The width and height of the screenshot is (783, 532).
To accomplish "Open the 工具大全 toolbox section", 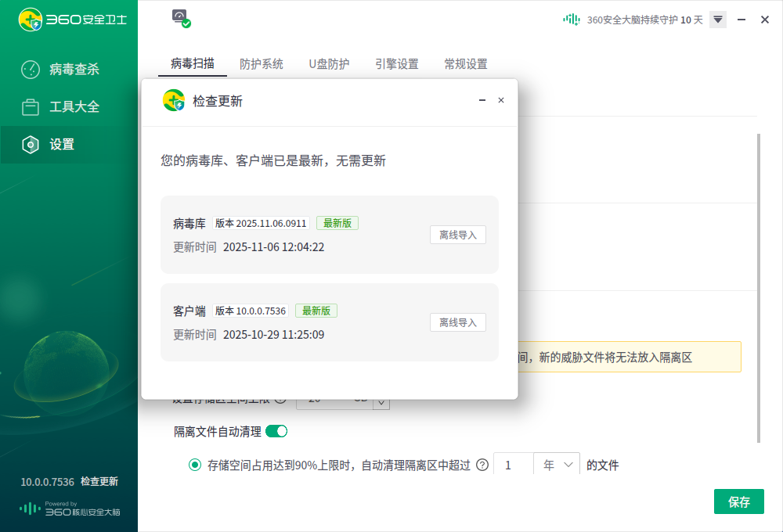I will tap(68, 106).
